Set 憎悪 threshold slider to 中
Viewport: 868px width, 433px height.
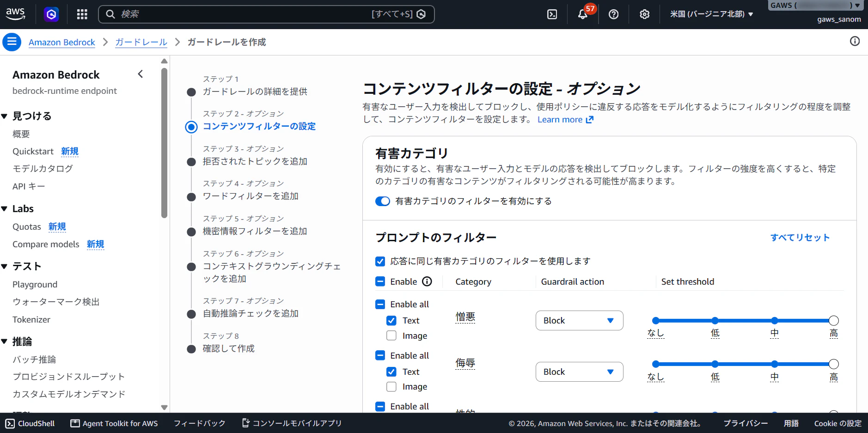pyautogui.click(x=774, y=320)
